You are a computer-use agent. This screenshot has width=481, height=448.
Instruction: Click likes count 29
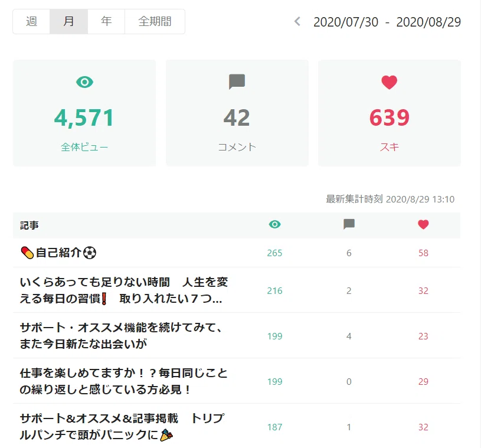[x=423, y=382]
